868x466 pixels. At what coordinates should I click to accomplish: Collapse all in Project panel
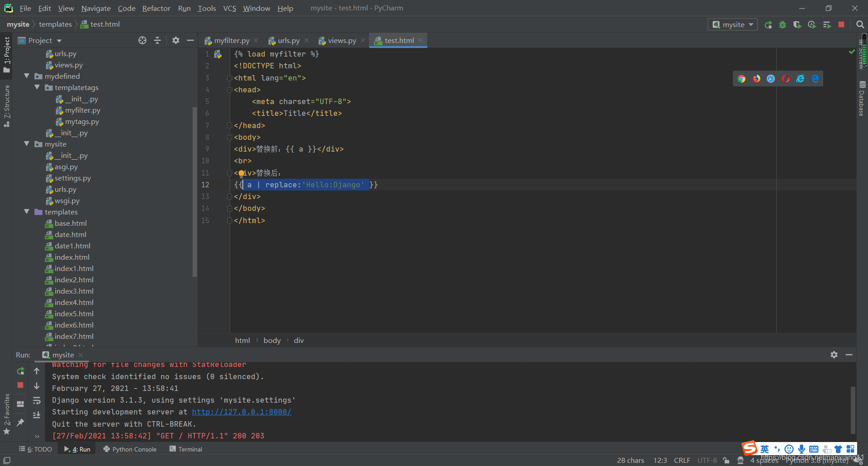pos(157,40)
